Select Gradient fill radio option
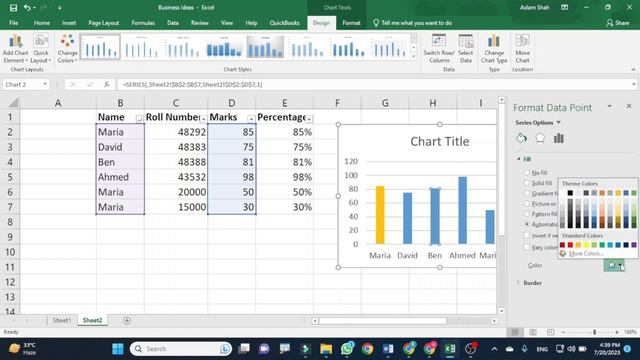The width and height of the screenshot is (640, 360). pyautogui.click(x=527, y=193)
